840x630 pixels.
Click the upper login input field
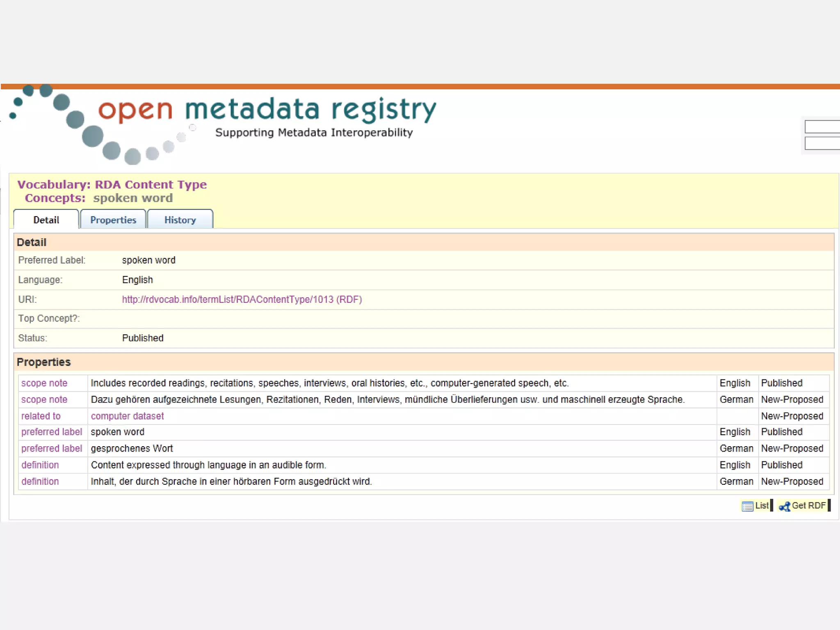(x=822, y=127)
